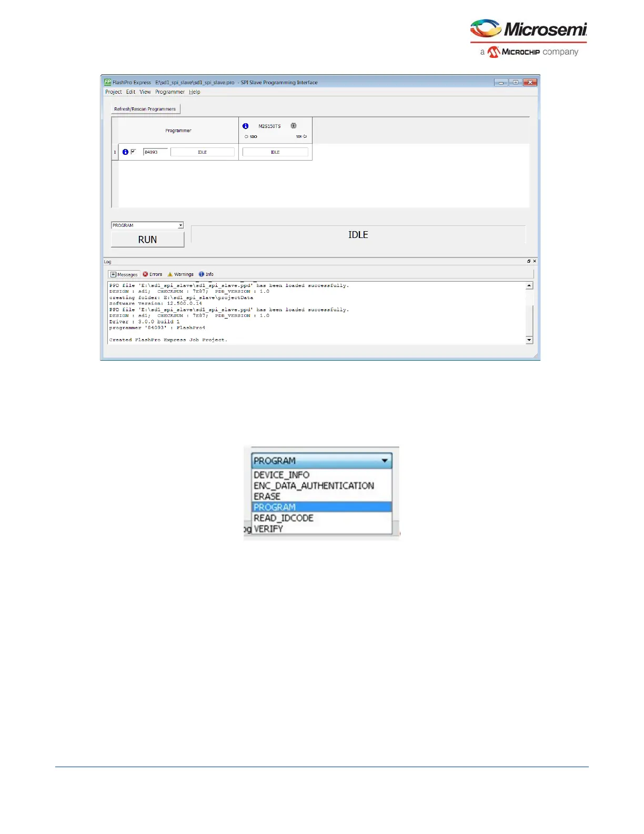This screenshot has height=834, width=644.
Task: Pick DEVICE_INFO in the expanded action list
Action: pyautogui.click(x=281, y=475)
